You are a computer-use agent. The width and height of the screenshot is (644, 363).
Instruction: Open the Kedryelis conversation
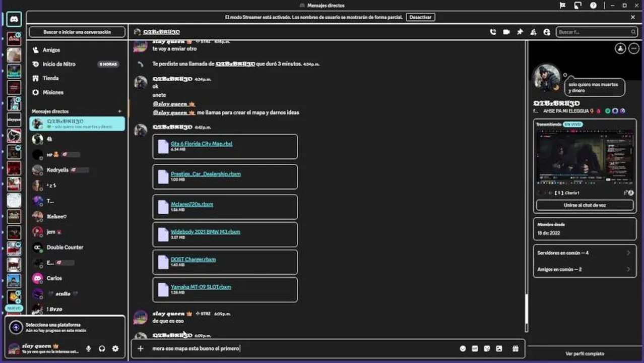pos(77,170)
